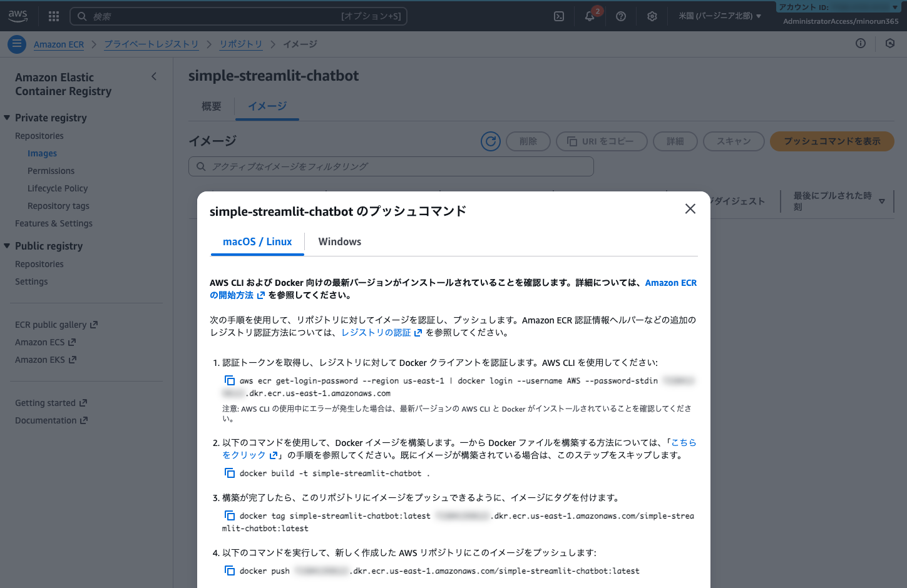This screenshot has width=907, height=588.
Task: Collapse the Public registry section
Action: click(8, 246)
